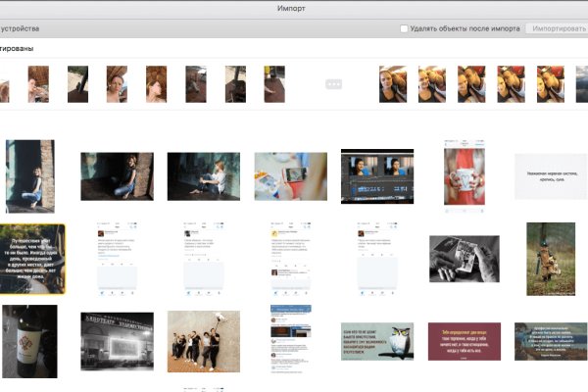Click the 'Импорт' window title
Viewport: 588px width, 392px height.
294,8
